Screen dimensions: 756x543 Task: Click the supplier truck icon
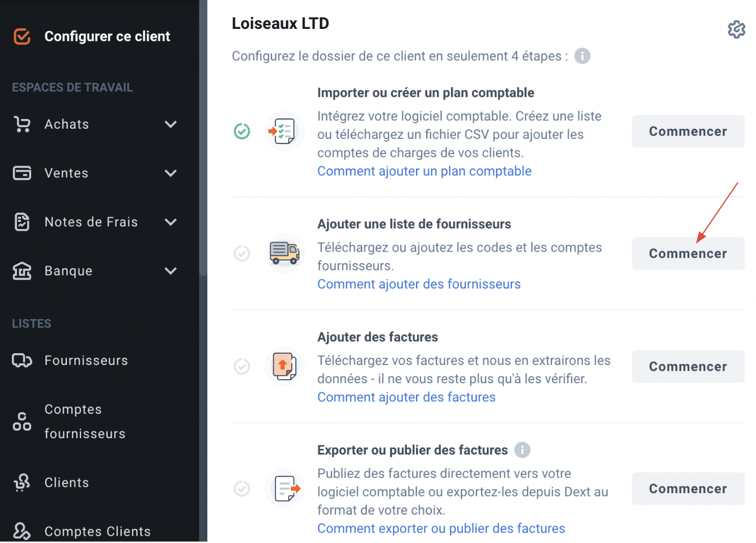tap(284, 253)
